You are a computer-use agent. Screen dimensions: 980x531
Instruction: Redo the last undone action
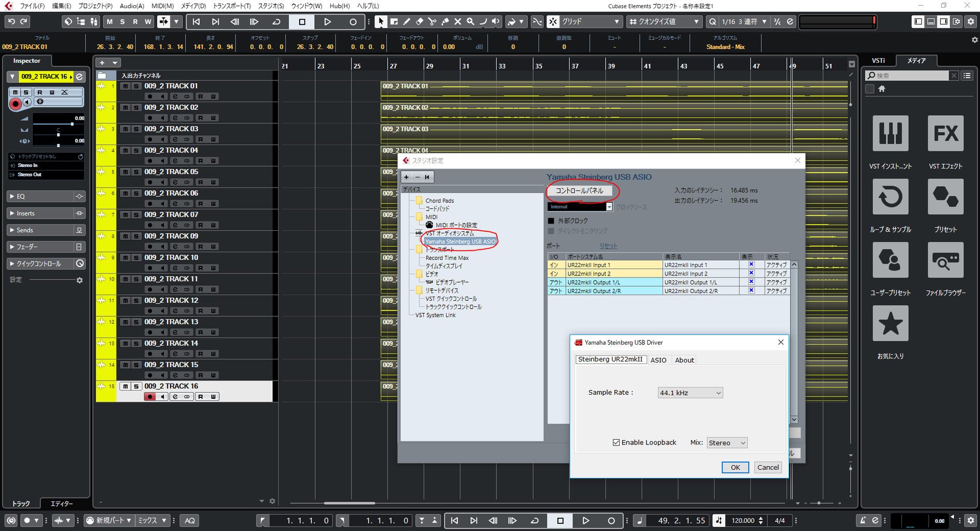pyautogui.click(x=23, y=22)
